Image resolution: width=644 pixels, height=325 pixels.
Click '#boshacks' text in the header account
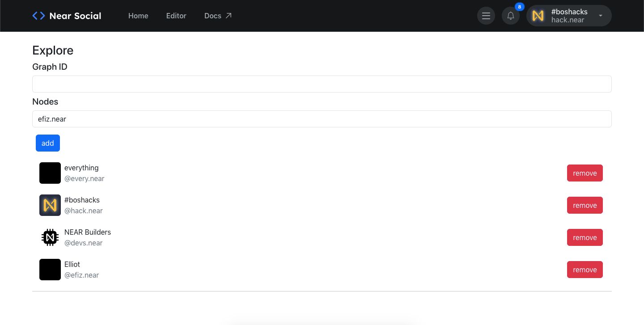coord(569,12)
